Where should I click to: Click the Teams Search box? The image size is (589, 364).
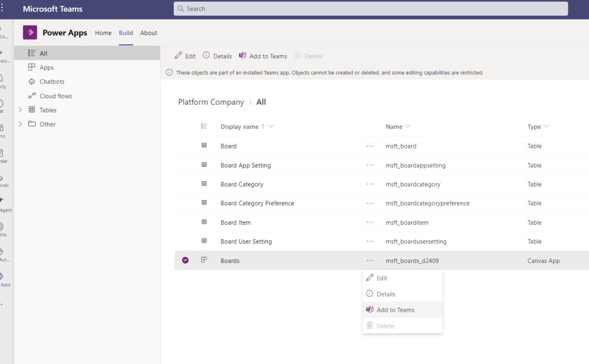(x=370, y=9)
